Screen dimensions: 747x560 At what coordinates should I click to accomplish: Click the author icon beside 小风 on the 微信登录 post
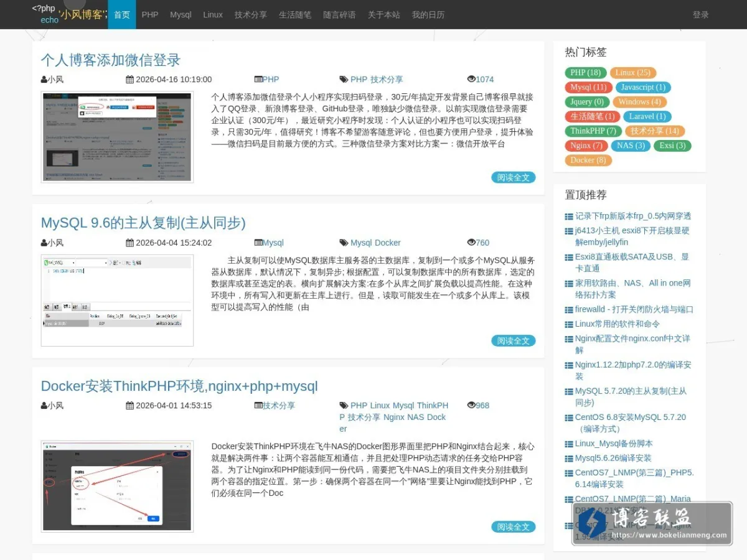pos(44,80)
